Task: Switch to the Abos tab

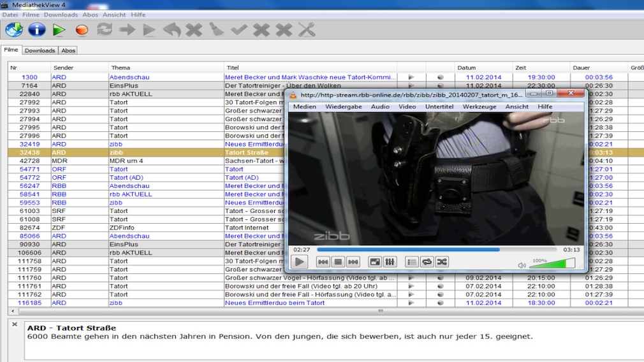Action: point(68,50)
